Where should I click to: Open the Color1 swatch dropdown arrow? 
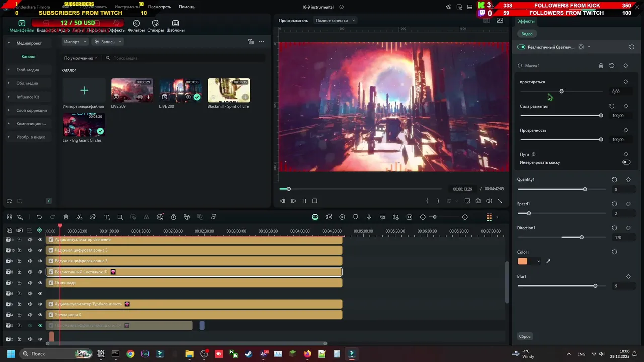point(539,261)
